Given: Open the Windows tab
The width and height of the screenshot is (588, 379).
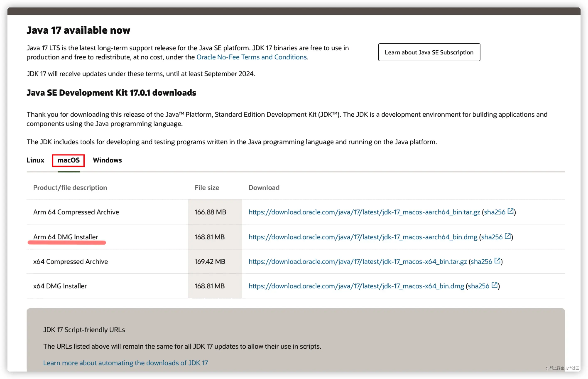Looking at the screenshot, I should (107, 160).
